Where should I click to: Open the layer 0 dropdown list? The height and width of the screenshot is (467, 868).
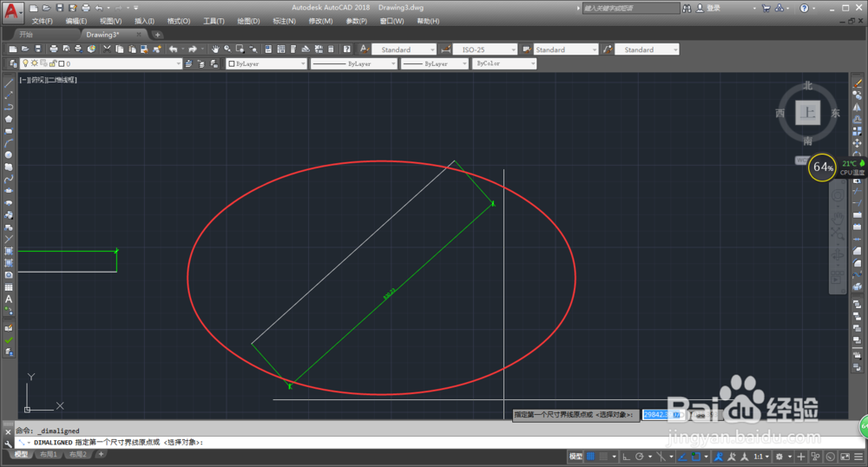click(102, 63)
